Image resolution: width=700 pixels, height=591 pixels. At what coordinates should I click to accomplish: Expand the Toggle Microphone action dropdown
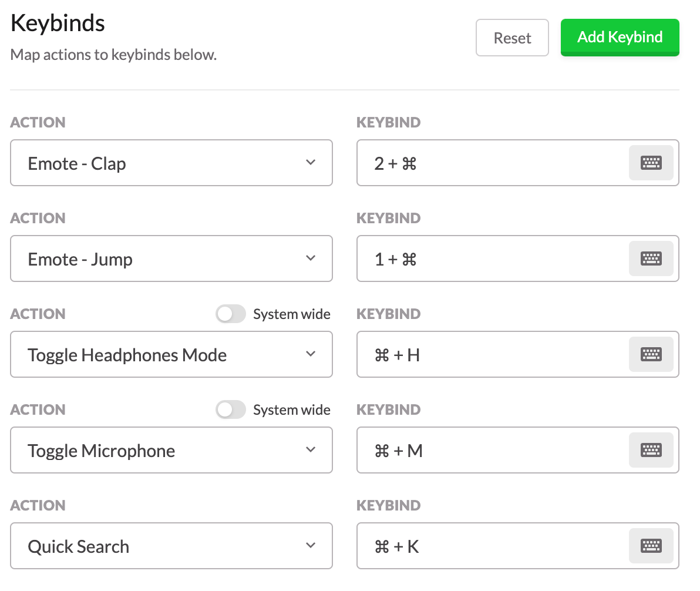(x=171, y=450)
